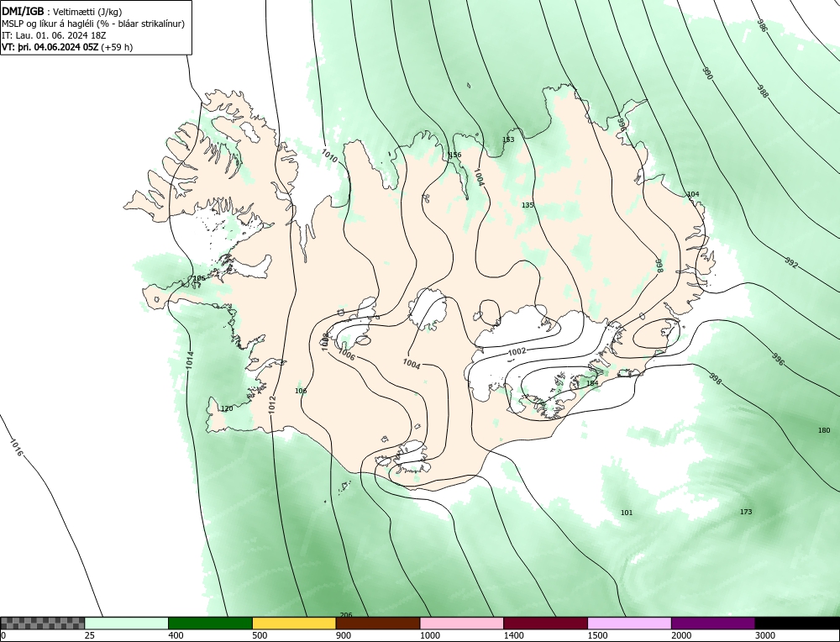Select the light green 25–400 legend swatch
This screenshot has width=840, height=642.
pyautogui.click(x=127, y=624)
